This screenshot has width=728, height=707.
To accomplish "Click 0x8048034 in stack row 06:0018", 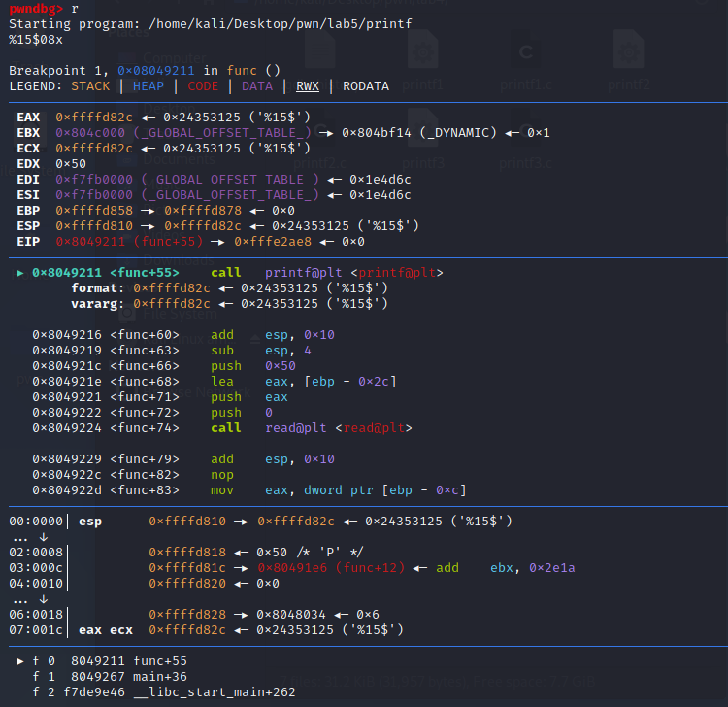I will click(291, 615).
